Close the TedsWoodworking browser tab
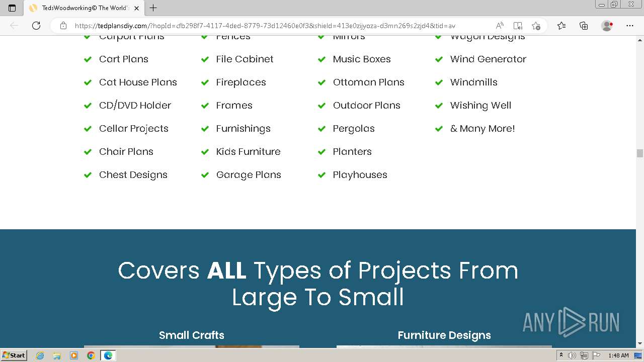Image resolution: width=644 pixels, height=362 pixels. click(136, 8)
